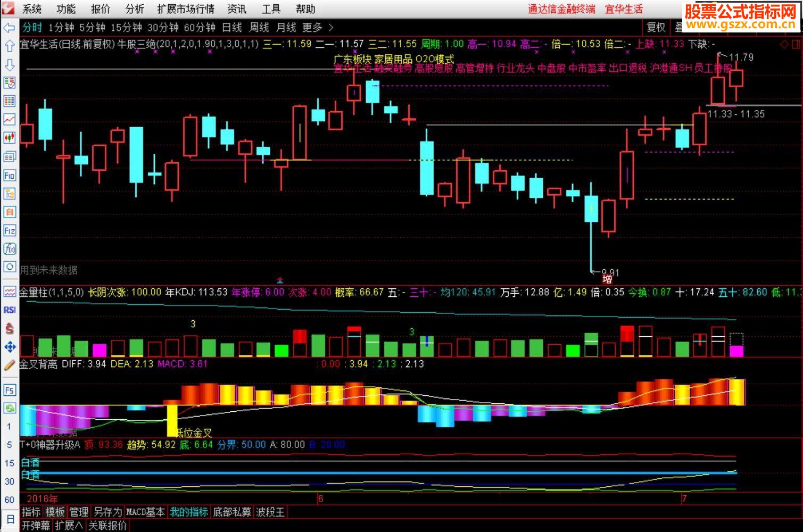
Task: Expand the 扩展∧ panel
Action: pyautogui.click(x=69, y=526)
